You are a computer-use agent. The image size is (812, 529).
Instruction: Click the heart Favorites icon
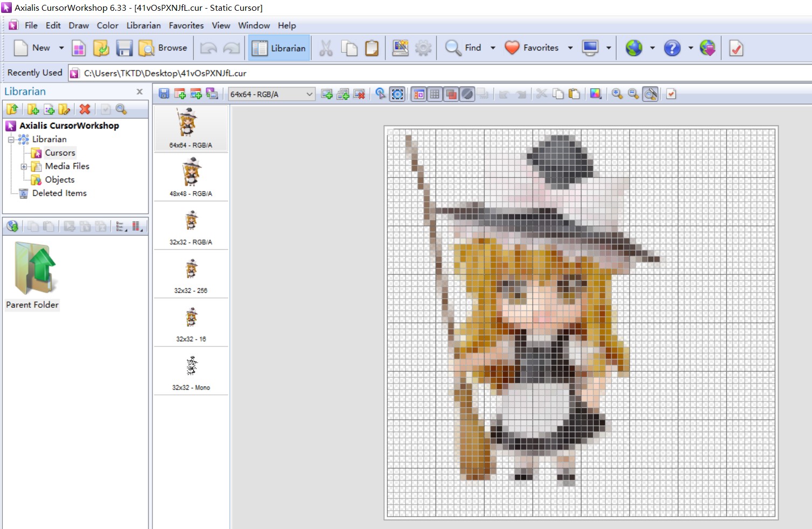[512, 48]
